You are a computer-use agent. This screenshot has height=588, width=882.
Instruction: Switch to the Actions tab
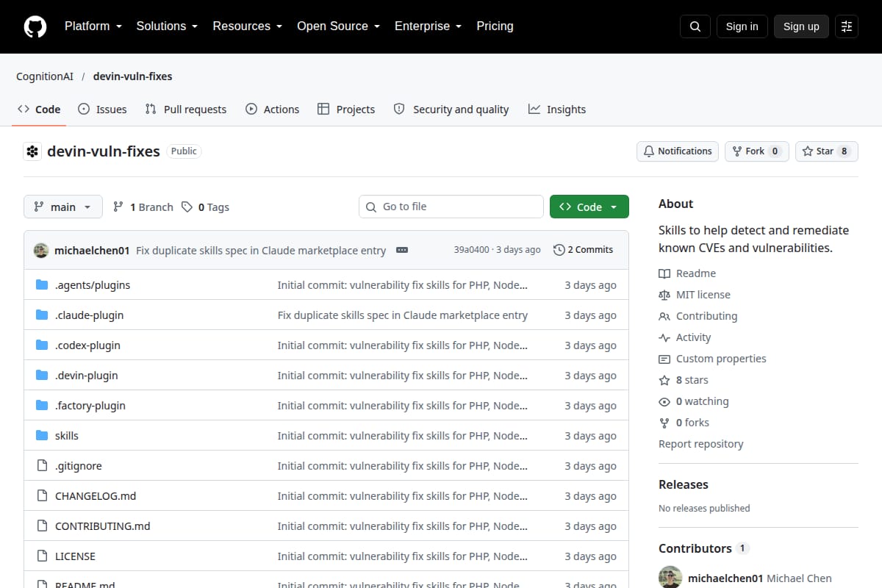[x=273, y=110]
